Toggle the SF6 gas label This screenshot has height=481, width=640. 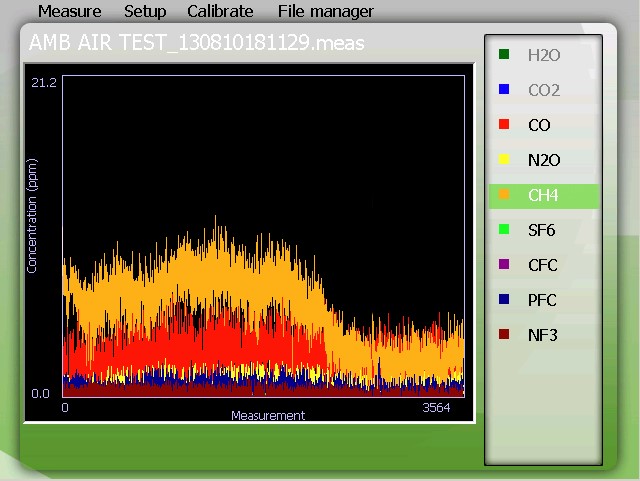[542, 230]
